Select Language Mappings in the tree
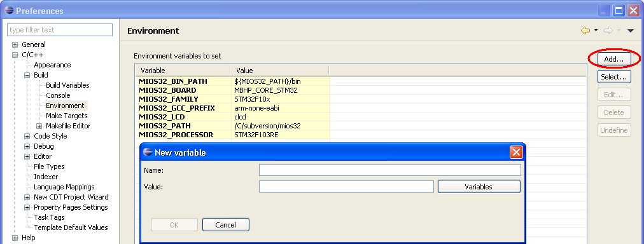Image resolution: width=644 pixels, height=244 pixels. [64, 187]
